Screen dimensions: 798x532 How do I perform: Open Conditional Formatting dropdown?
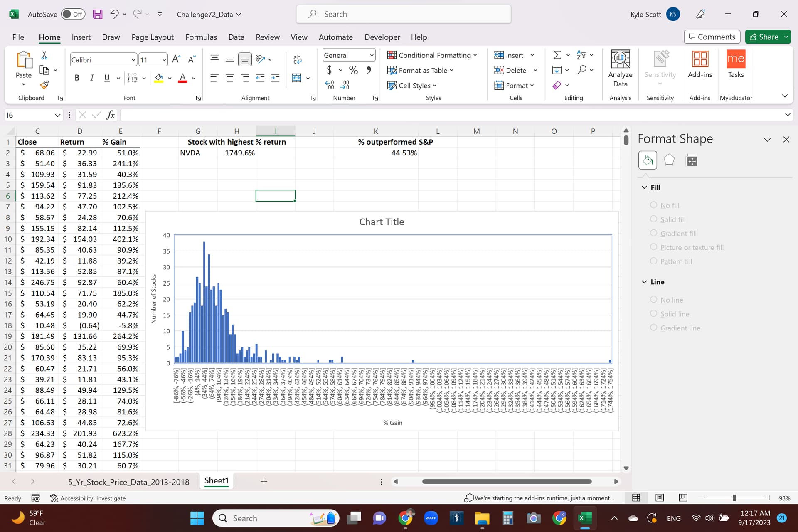tap(432, 55)
